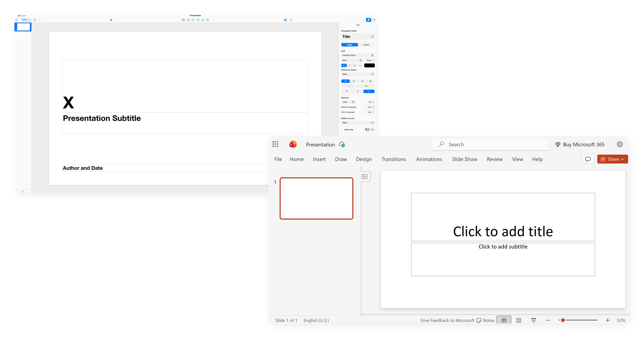Select slide 1 thumbnail in PowerPoint

(x=316, y=198)
